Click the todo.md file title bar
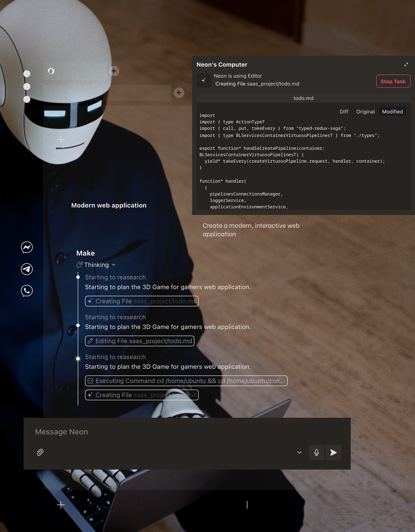415x532 pixels. tap(304, 98)
